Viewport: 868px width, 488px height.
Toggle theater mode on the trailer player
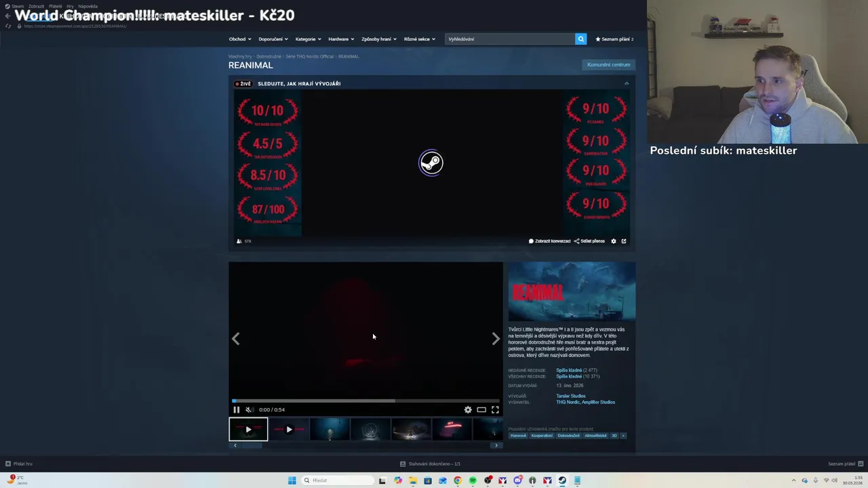coord(481,409)
